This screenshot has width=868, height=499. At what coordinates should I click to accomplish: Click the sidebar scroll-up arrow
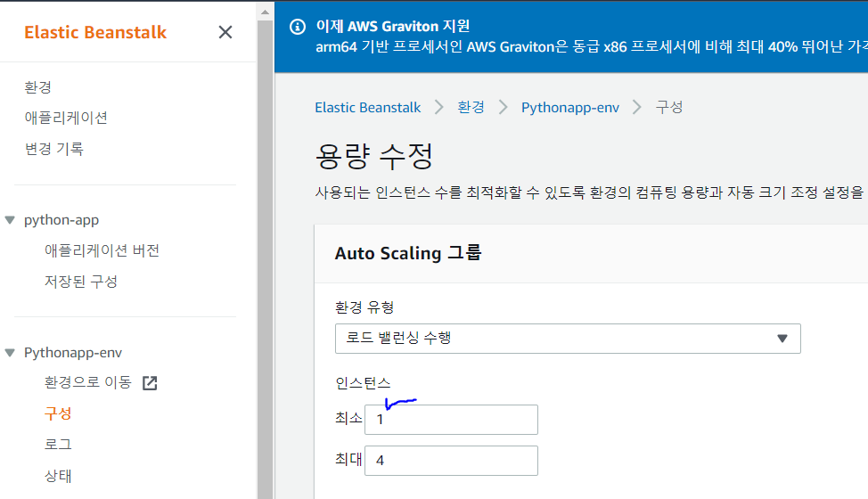point(266,12)
